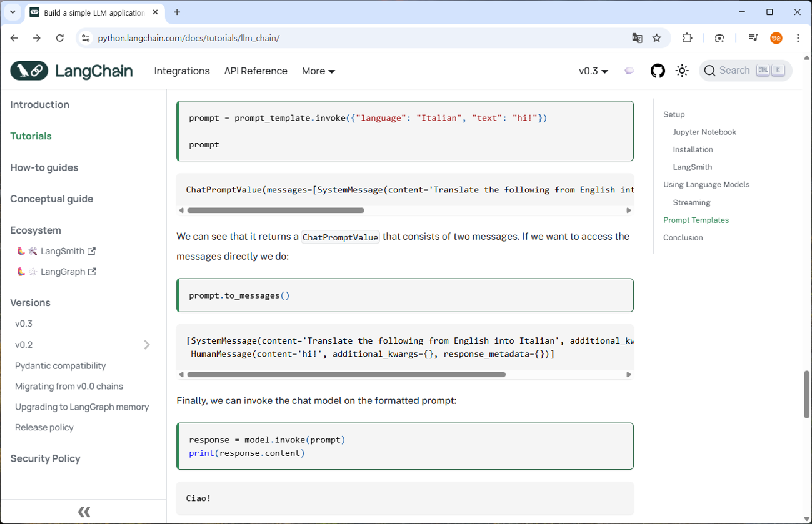This screenshot has width=812, height=524.
Task: Expand the More dropdown menu
Action: pyautogui.click(x=318, y=71)
